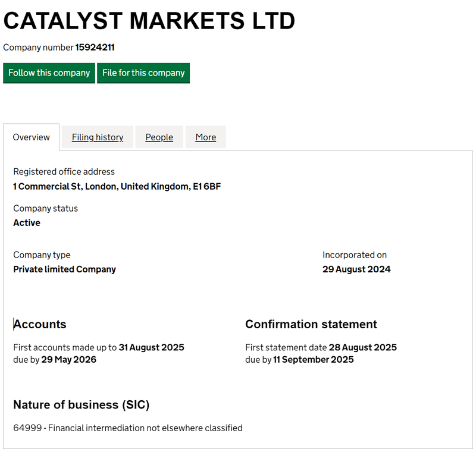Click the Accounts section heading

39,324
